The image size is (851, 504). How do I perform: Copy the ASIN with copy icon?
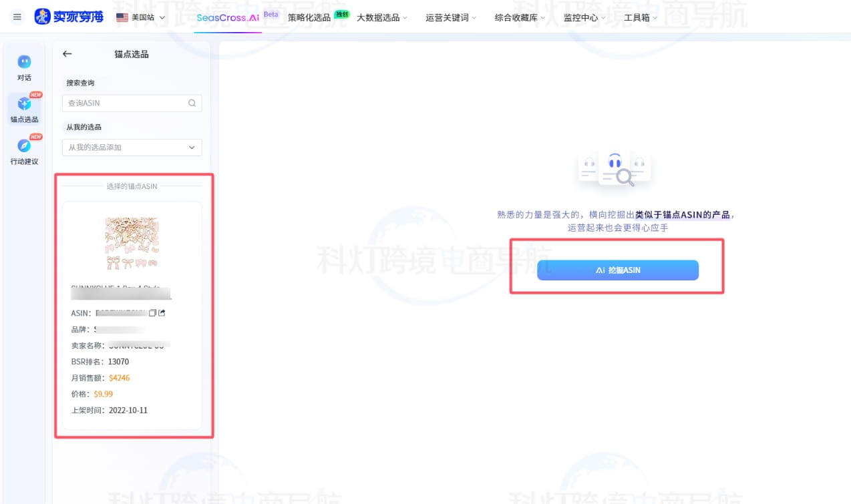[152, 312]
